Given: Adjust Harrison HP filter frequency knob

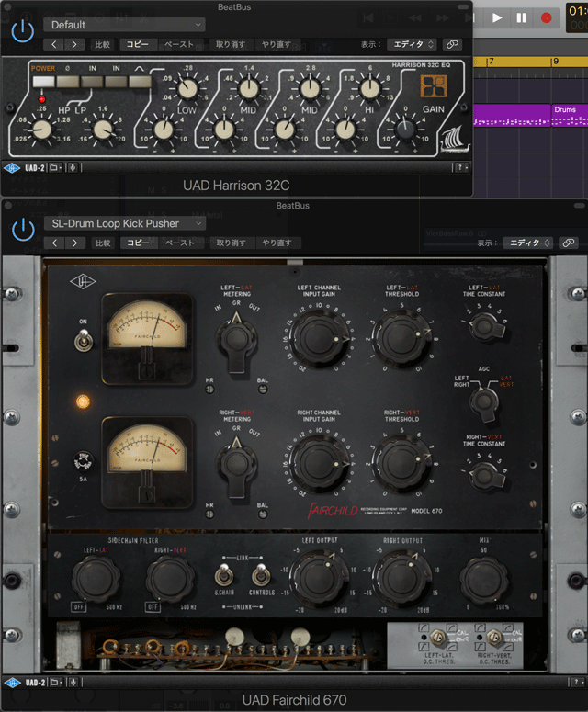Looking at the screenshot, I should [42, 130].
